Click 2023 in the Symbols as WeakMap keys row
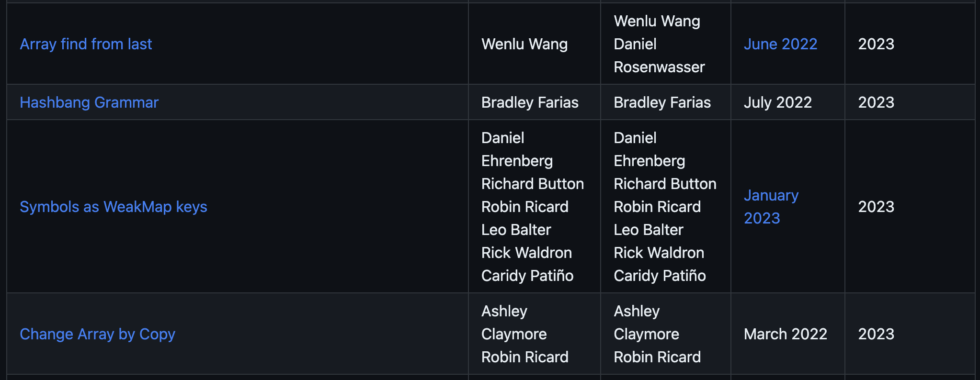The image size is (980, 380). point(876,207)
